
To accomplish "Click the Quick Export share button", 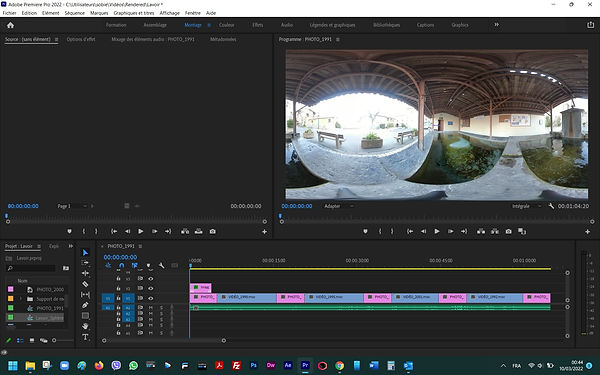I will pyautogui.click(x=590, y=25).
